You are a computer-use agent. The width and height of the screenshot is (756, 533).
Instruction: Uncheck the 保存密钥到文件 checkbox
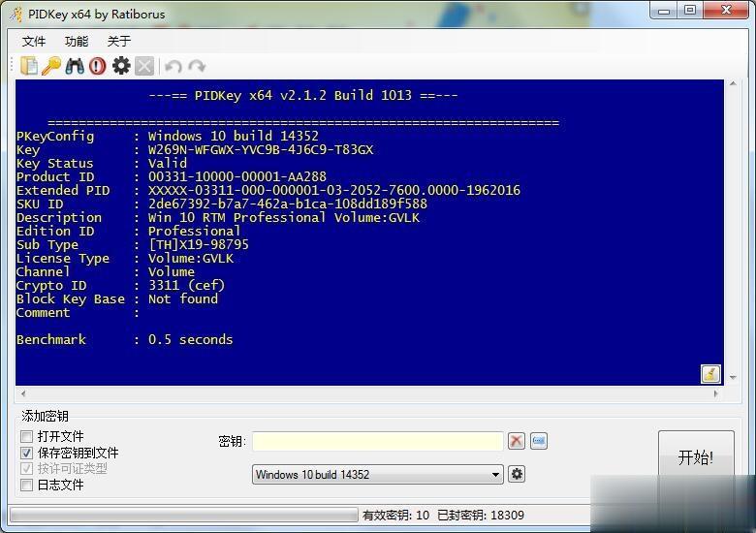[x=26, y=453]
